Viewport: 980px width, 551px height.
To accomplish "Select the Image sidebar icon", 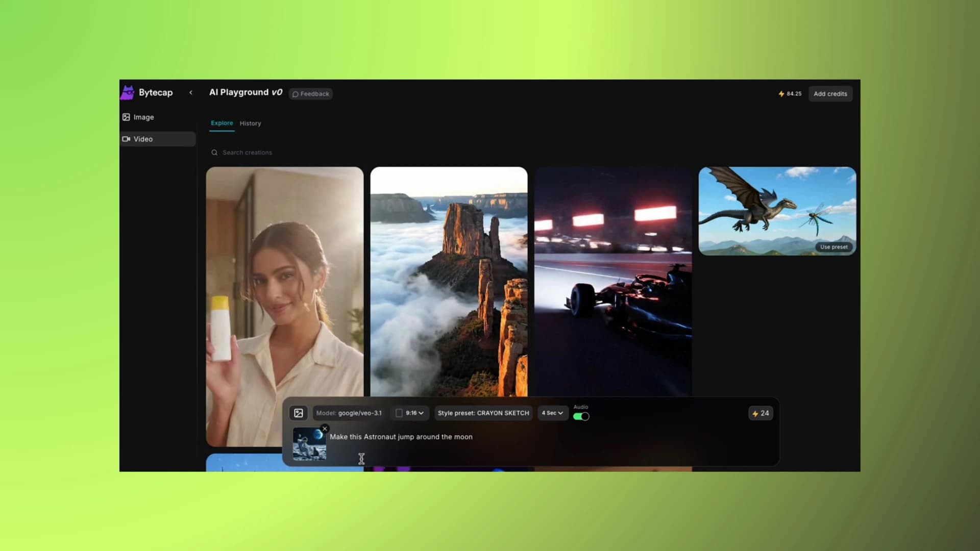I will [126, 117].
